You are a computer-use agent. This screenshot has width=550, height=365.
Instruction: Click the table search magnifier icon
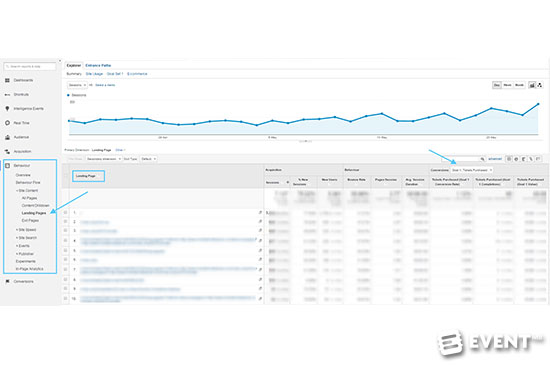483,159
